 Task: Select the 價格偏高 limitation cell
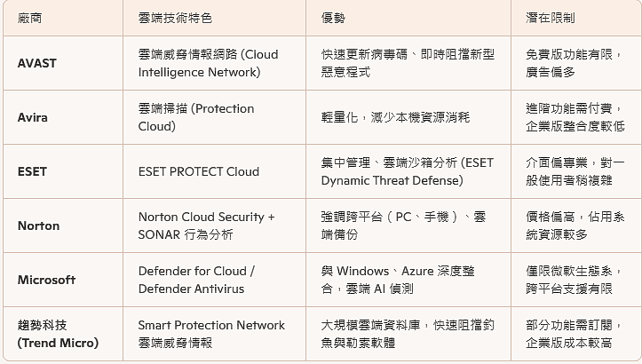(575, 226)
